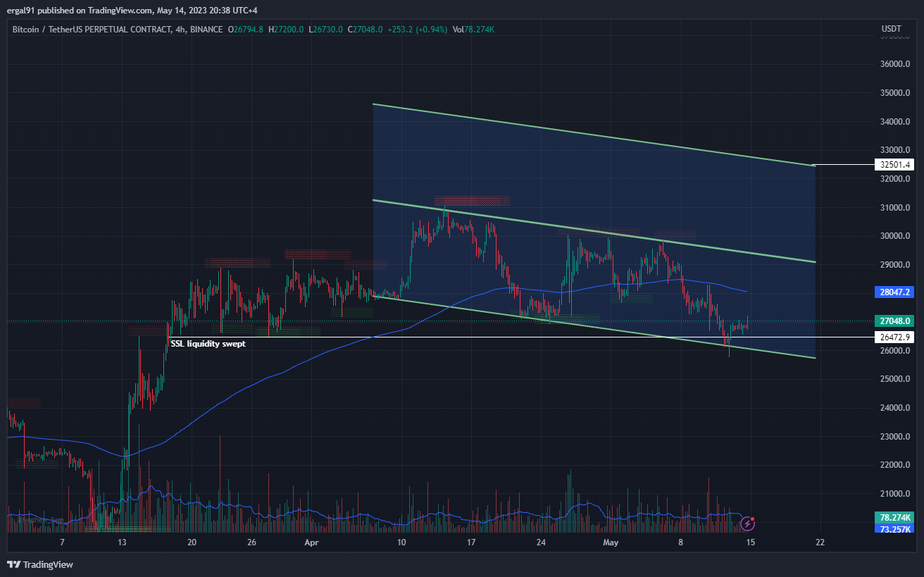924x577 pixels.
Task: Click the 15 date label on time axis
Action: pyautogui.click(x=751, y=542)
